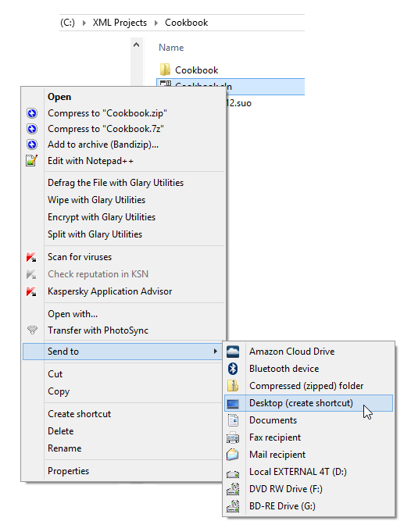Click XML Projects in the breadcrumb
The width and height of the screenshot is (411, 532).
(120, 23)
